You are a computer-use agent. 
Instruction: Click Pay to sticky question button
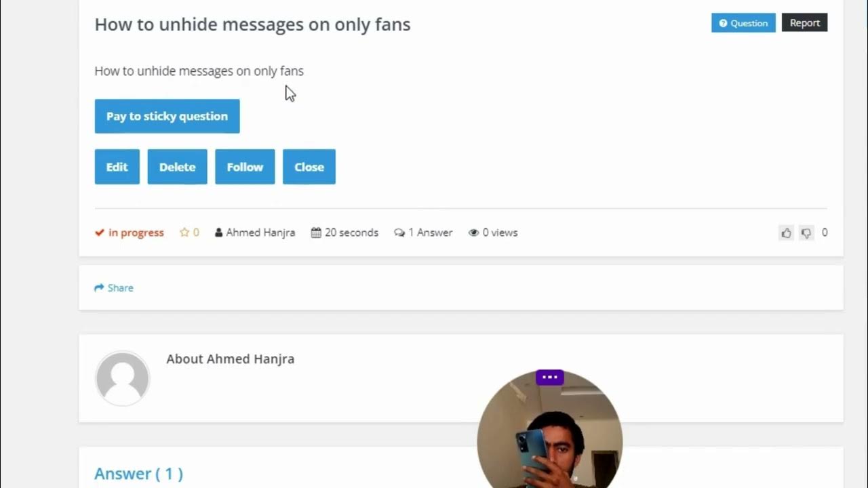point(167,117)
